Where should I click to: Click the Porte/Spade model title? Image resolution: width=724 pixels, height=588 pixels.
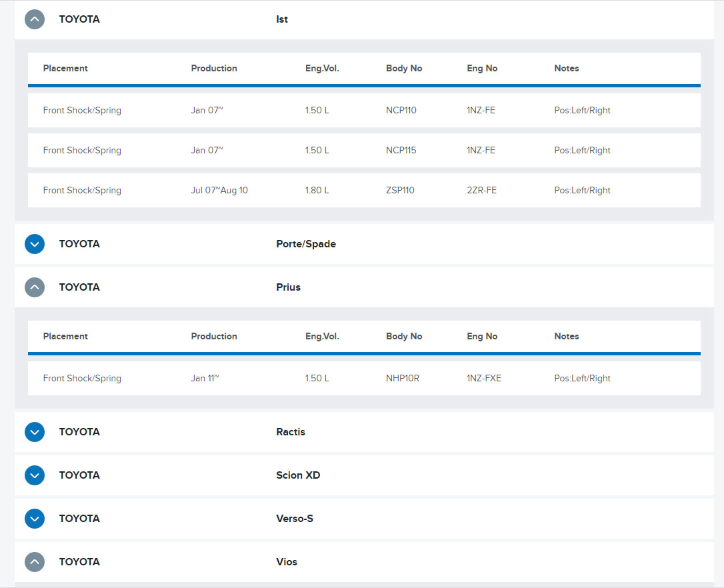(306, 244)
